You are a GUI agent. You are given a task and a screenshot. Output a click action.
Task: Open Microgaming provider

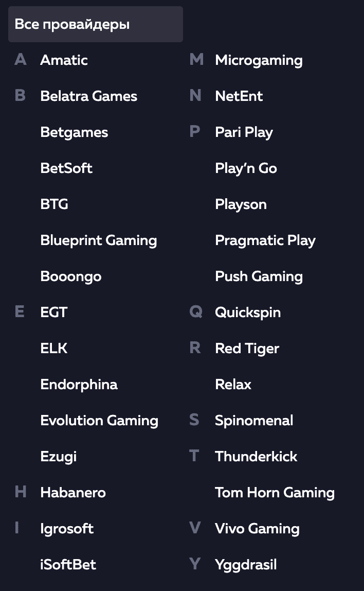(259, 60)
